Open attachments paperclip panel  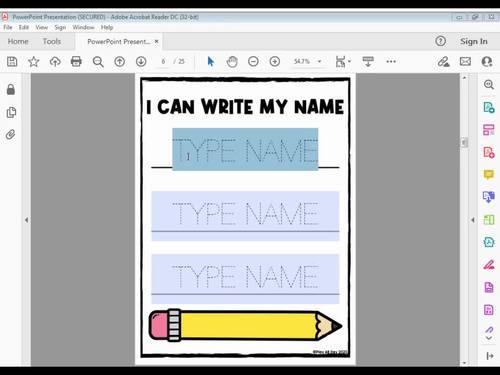(11, 135)
